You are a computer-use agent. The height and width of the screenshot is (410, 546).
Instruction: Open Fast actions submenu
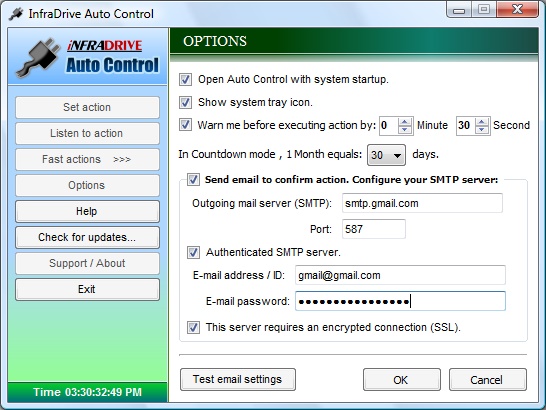87,160
